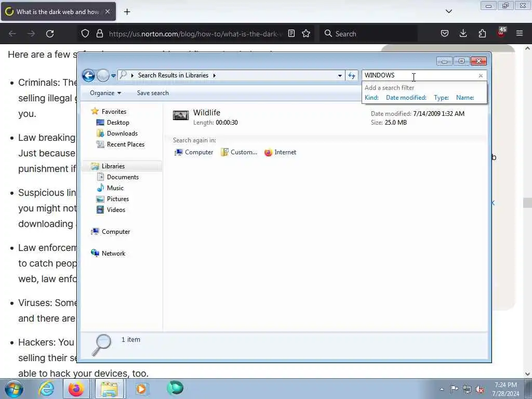Go back in Firefox
This screenshot has height=399, width=532.
pyautogui.click(x=12, y=34)
